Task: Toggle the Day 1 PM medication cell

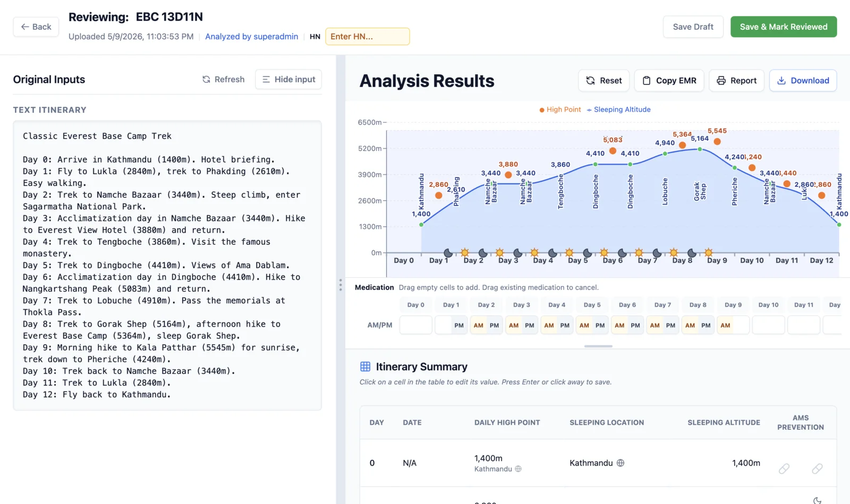Action: [x=459, y=325]
